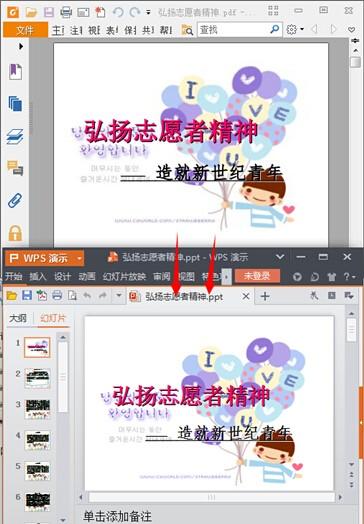The image size is (364, 524).
Task: Open the Attachments paperclip panel in PDF sidebar
Action: click(15, 201)
